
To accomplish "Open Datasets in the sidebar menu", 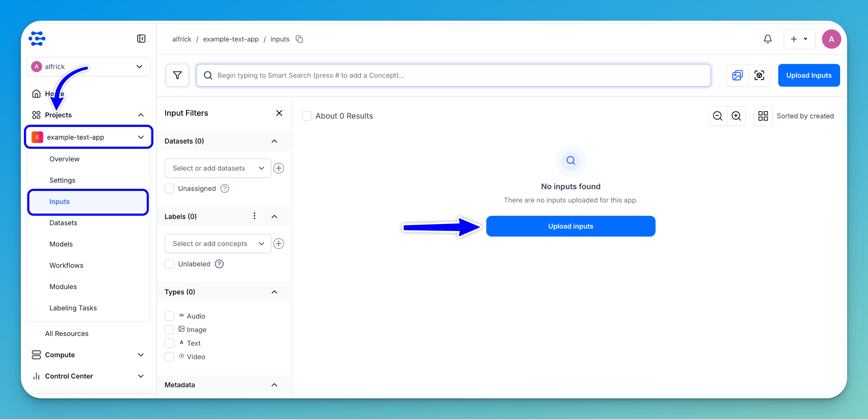I will point(63,223).
